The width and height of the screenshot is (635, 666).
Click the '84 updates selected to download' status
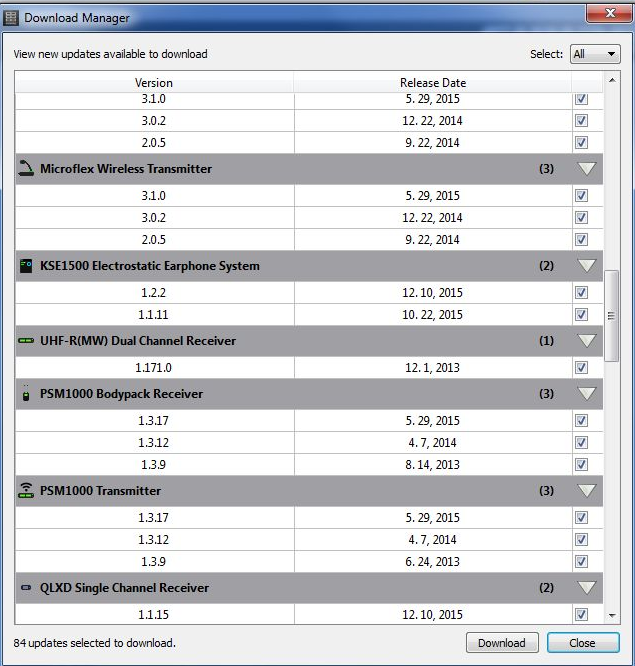click(94, 643)
